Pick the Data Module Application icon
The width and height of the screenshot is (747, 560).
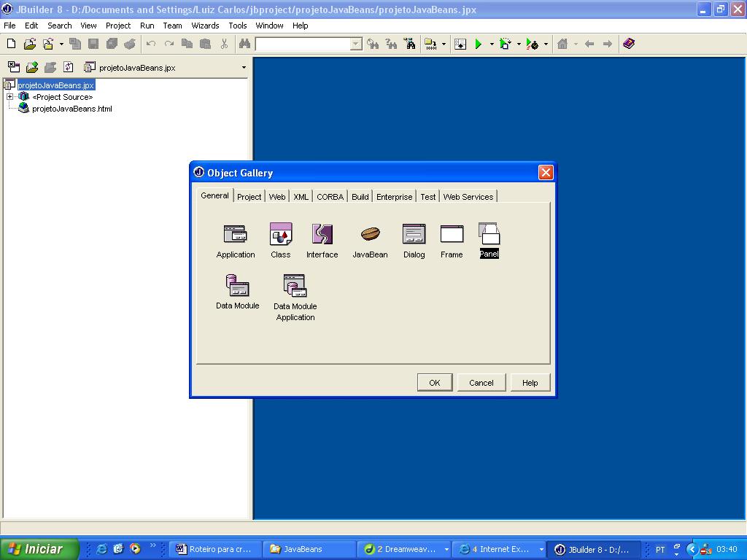tap(295, 285)
